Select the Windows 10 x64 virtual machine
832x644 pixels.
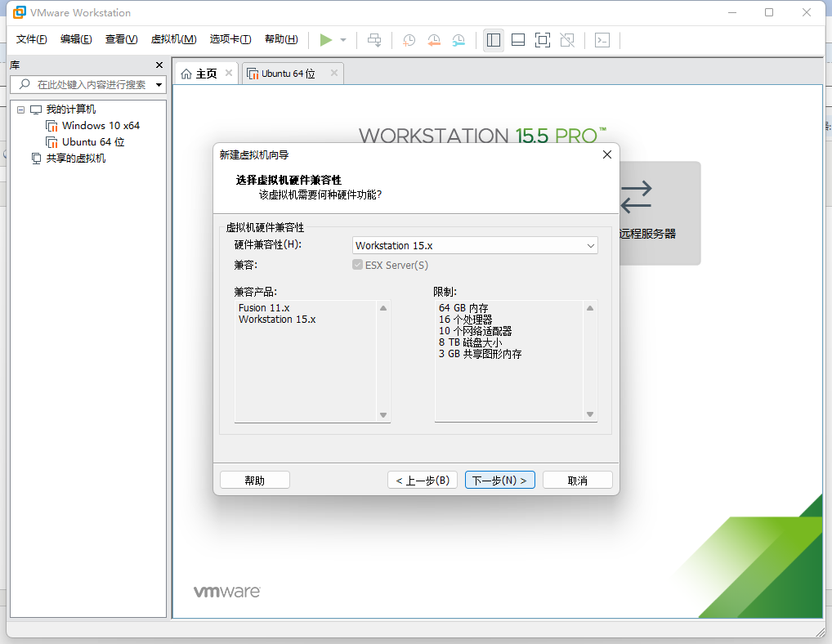(101, 126)
